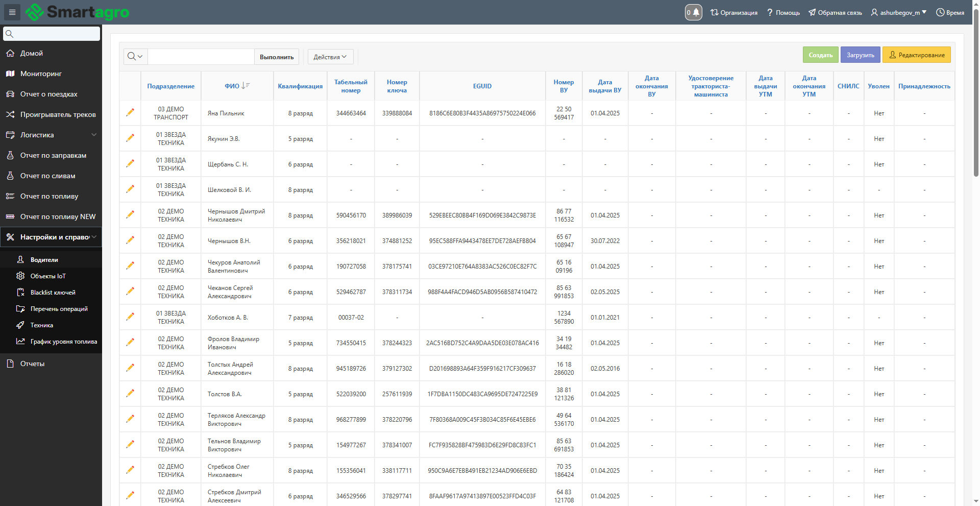Click the Выполнить search button
The image size is (980, 506).
[x=277, y=57]
